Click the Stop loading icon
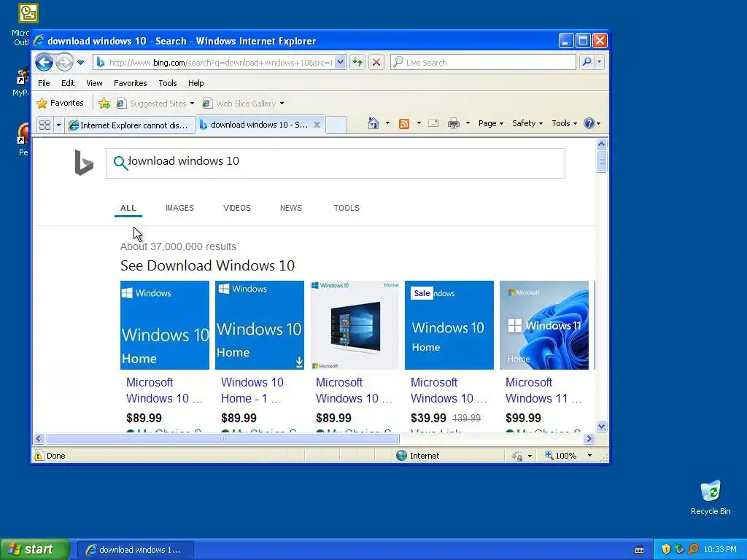This screenshot has height=560, width=747. pos(376,62)
